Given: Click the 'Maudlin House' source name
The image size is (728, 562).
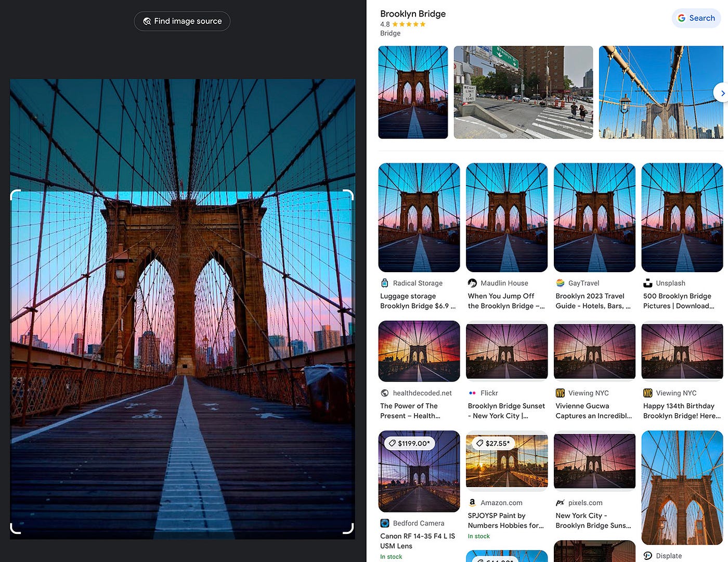Looking at the screenshot, I should [504, 283].
